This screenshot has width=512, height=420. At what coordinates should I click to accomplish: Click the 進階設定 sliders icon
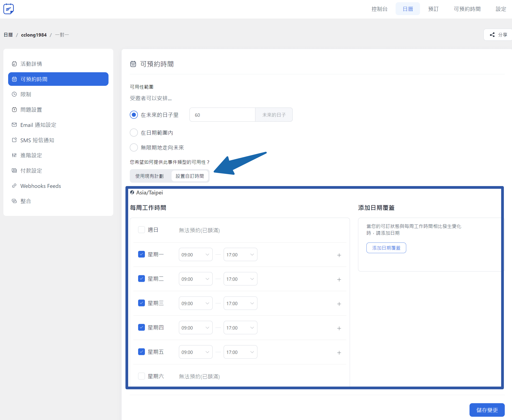pyautogui.click(x=14, y=155)
